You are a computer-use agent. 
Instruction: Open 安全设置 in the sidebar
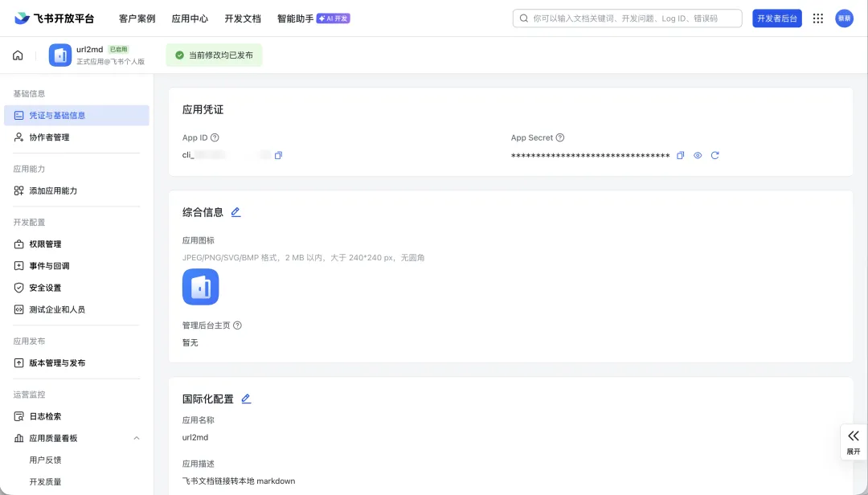click(x=44, y=287)
